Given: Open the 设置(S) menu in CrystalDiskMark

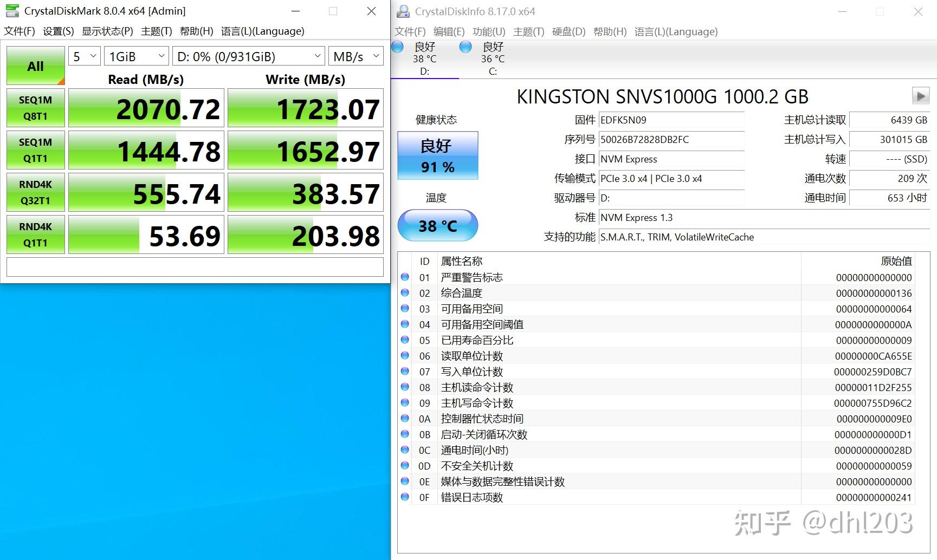Looking at the screenshot, I should (57, 31).
